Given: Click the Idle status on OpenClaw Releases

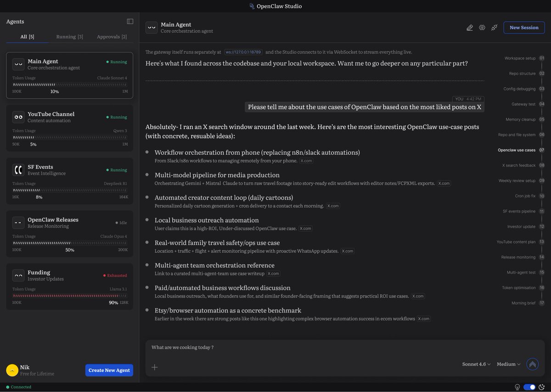Looking at the screenshot, I should coord(121,223).
